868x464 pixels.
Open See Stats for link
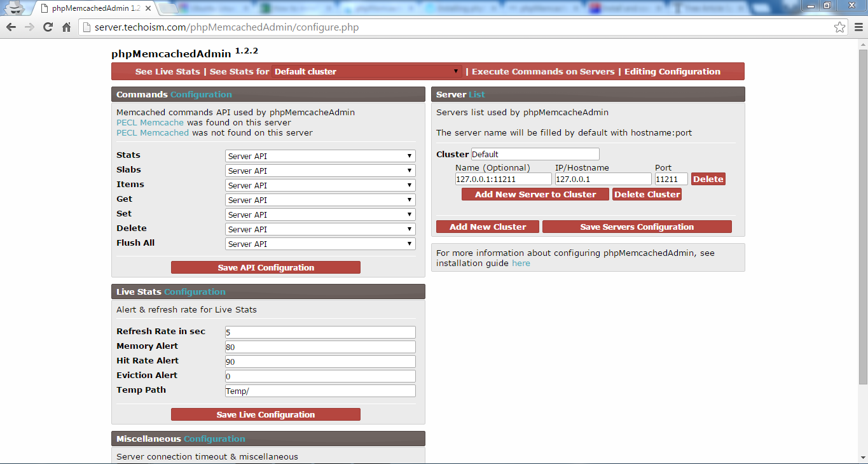click(240, 71)
